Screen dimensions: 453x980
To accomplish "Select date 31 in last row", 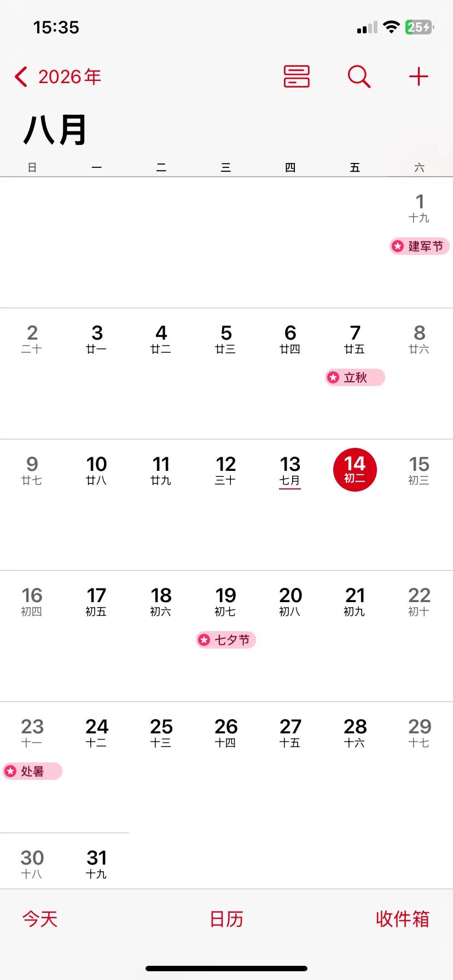I will 96,864.
